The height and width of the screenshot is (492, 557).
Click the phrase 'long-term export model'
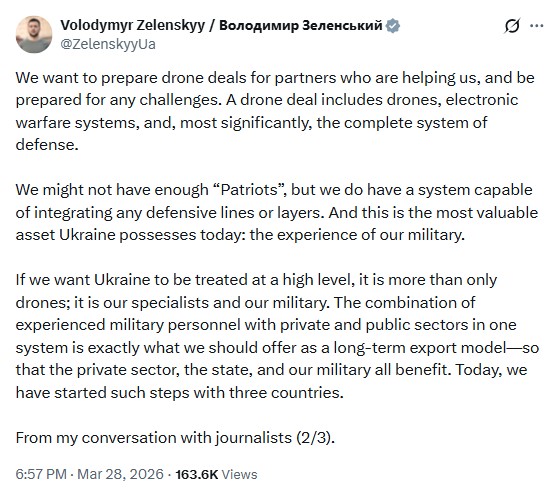pyautogui.click(x=420, y=347)
